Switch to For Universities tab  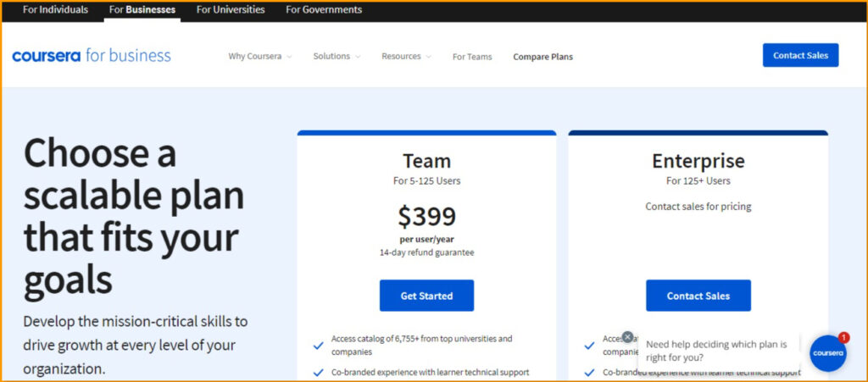pos(231,10)
